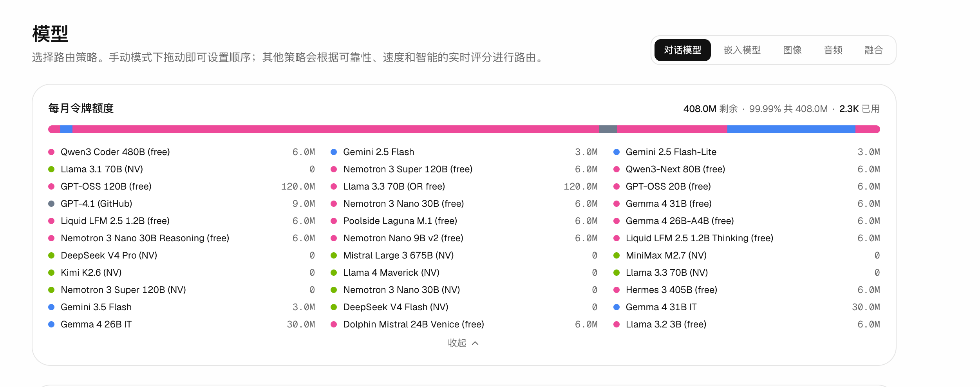
Task: Select the Liquid LFM 2.5 1.2B (free) label
Action: click(115, 221)
